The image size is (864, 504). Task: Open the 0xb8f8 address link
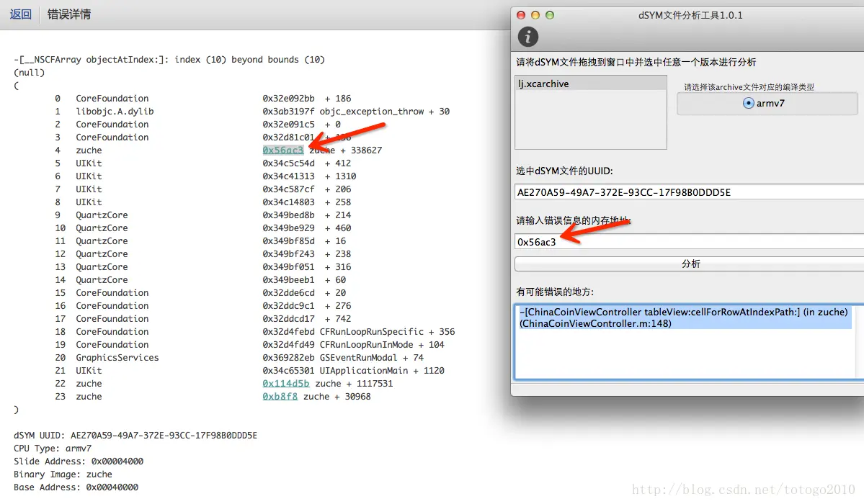(280, 397)
